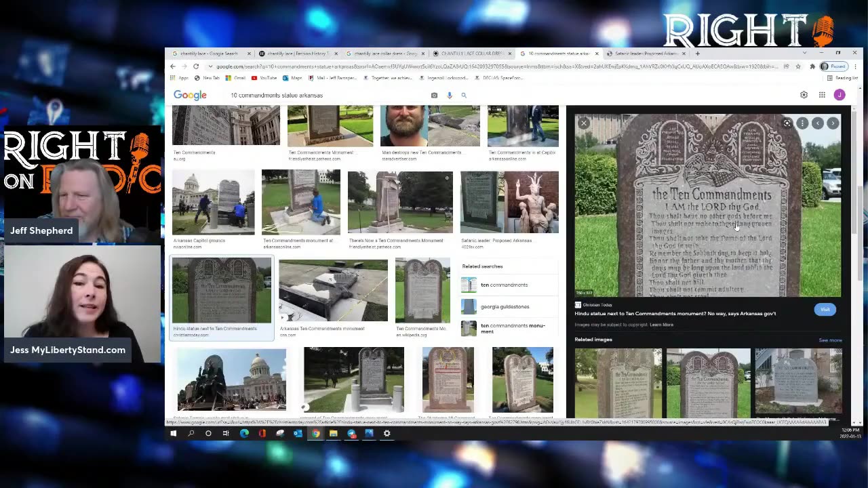The image size is (868, 488).
Task: Close the 10 commandments statue tab
Action: pos(597,54)
